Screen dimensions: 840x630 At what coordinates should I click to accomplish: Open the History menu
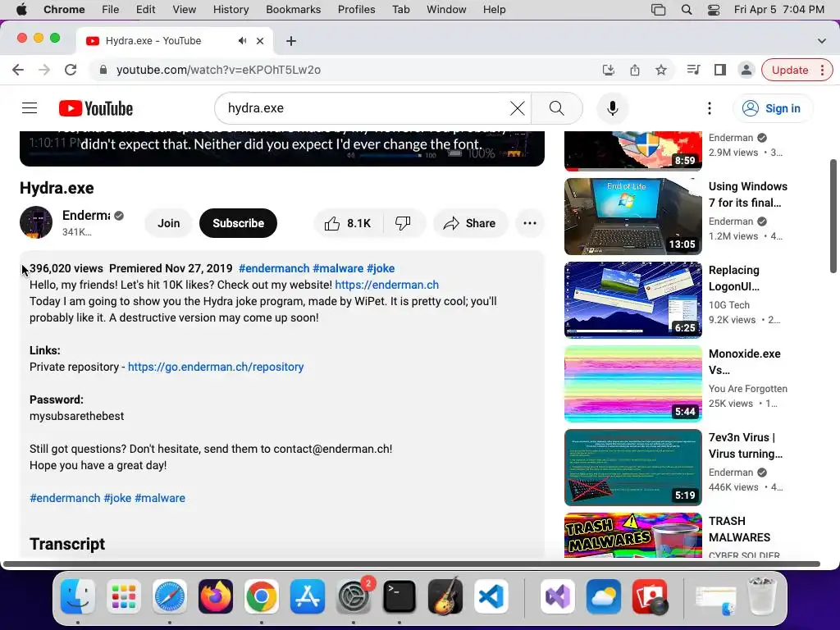pos(231,10)
